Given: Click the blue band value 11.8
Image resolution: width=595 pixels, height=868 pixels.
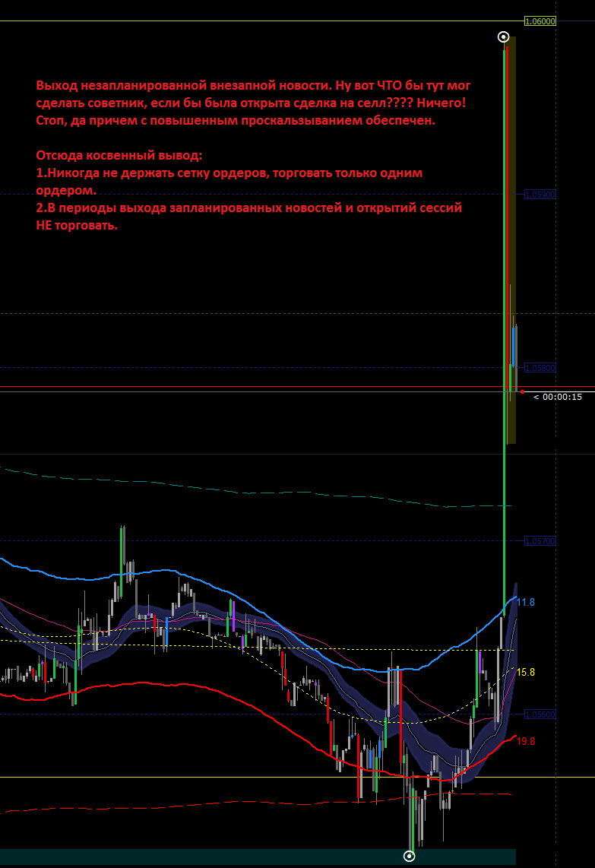Looking at the screenshot, I should coord(526,602).
